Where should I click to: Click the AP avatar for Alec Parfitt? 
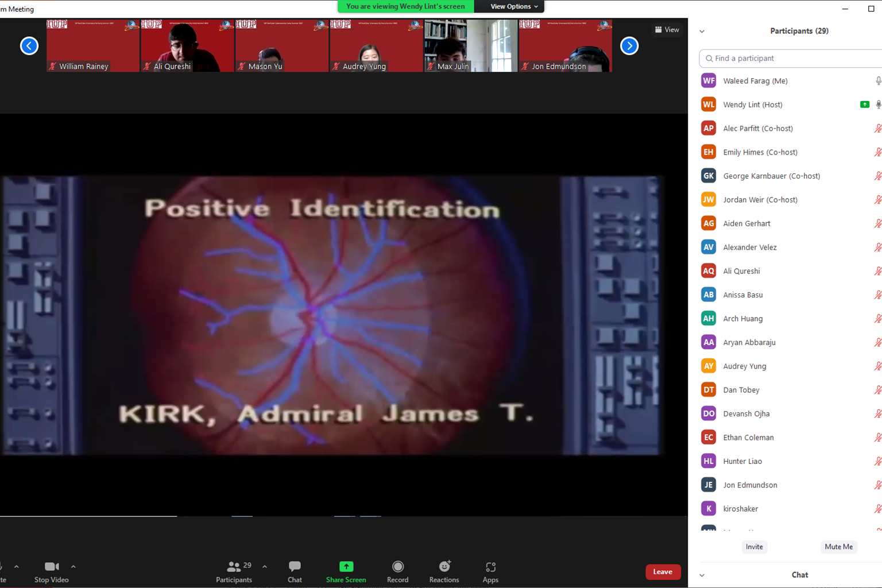[709, 128]
